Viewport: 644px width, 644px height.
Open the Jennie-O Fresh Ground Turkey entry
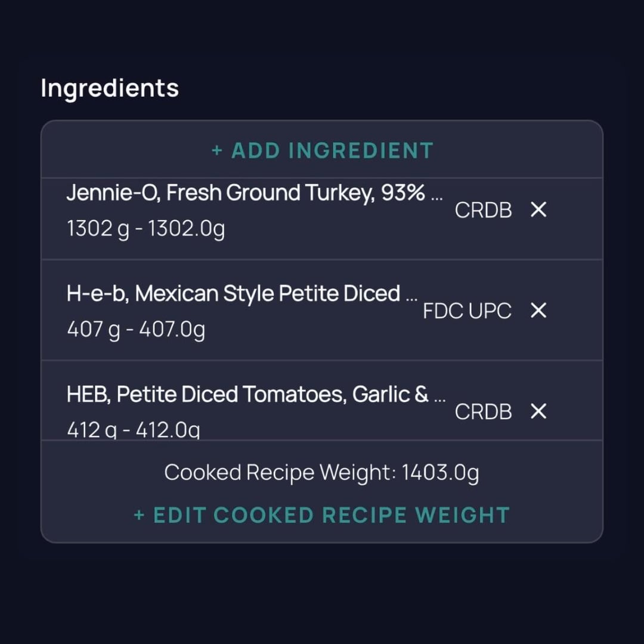pos(246,193)
